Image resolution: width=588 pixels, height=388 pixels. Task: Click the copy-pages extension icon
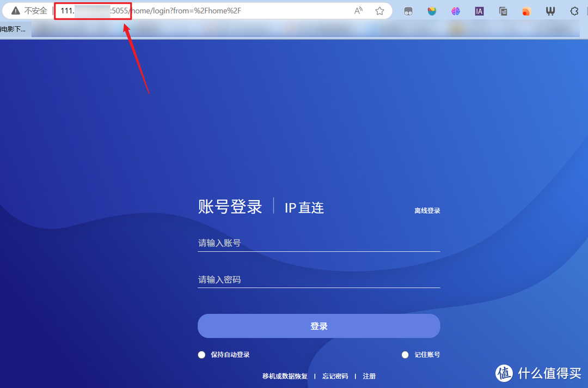pos(503,10)
